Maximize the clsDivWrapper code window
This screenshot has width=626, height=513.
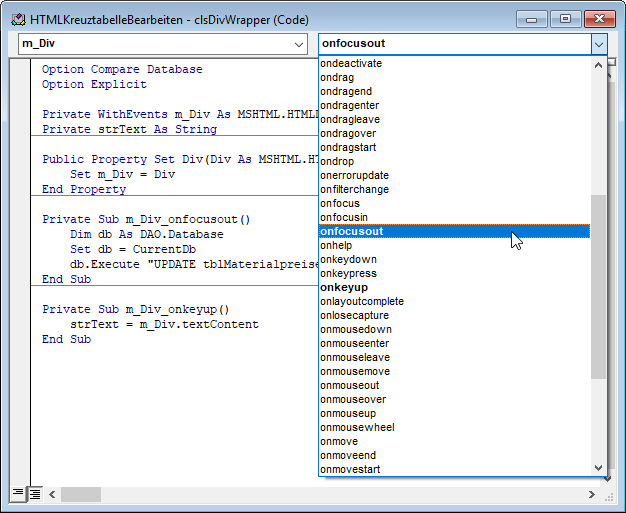click(x=565, y=18)
